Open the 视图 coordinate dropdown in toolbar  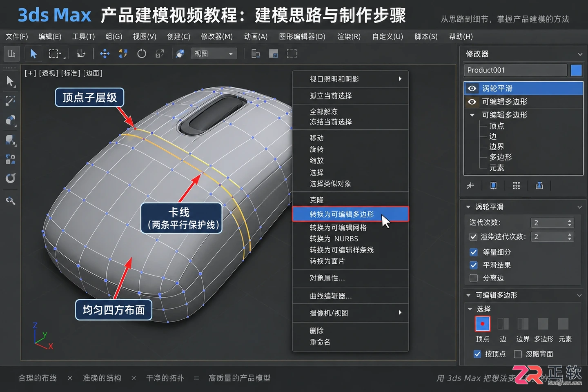pyautogui.click(x=214, y=53)
